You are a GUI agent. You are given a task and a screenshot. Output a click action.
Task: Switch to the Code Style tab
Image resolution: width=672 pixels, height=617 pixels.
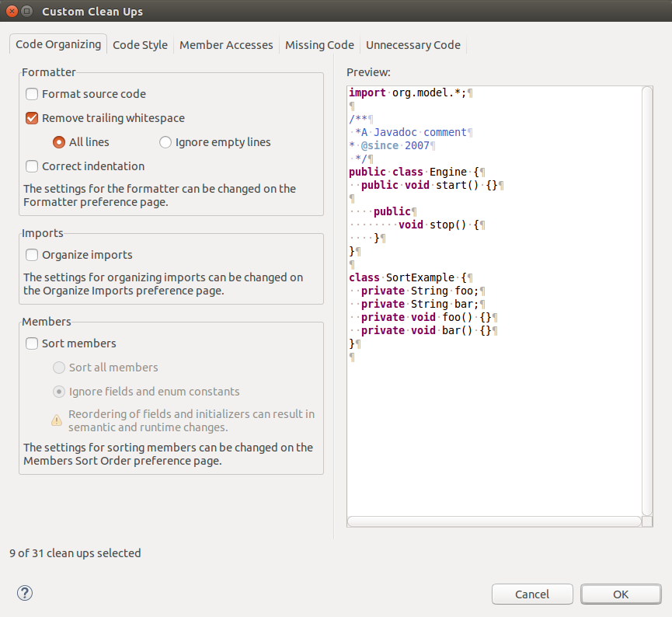click(140, 45)
